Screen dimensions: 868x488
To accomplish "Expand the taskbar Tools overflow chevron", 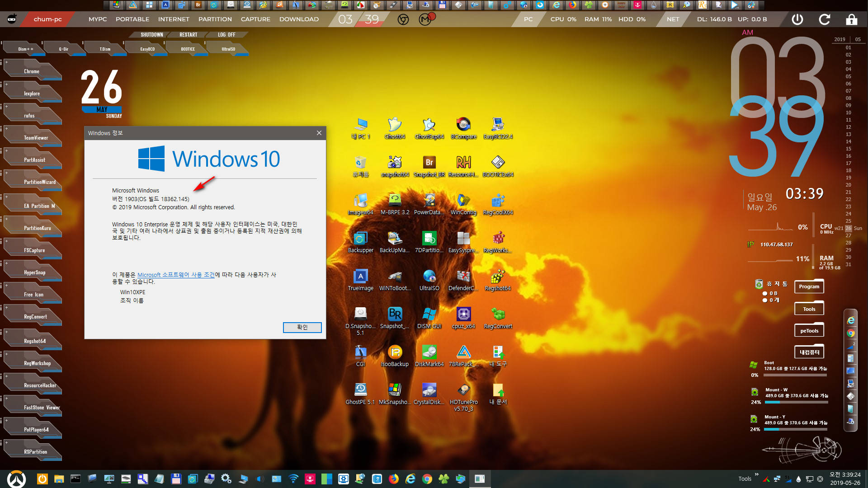I will [757, 474].
